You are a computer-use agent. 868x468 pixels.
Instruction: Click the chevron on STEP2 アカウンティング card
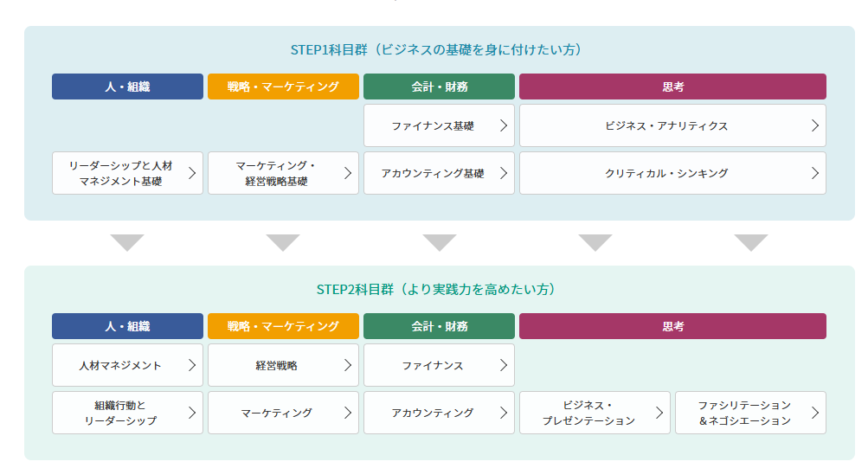[x=503, y=413]
